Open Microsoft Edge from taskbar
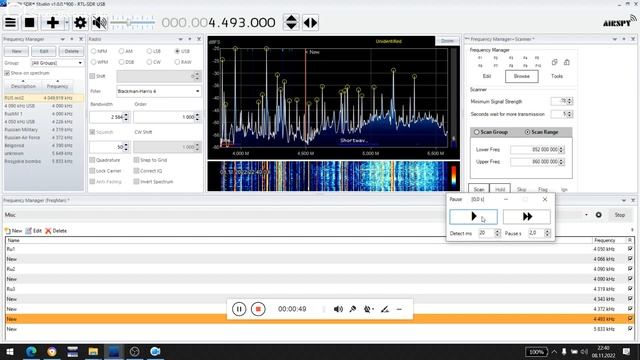This screenshot has width=640, height=360. tap(31, 351)
